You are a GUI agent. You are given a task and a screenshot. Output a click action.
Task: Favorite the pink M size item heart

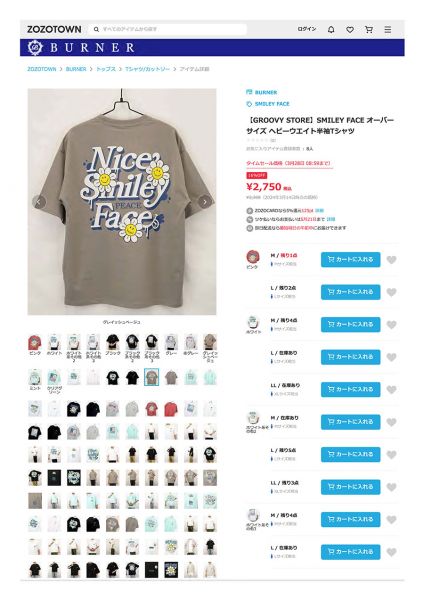391,260
